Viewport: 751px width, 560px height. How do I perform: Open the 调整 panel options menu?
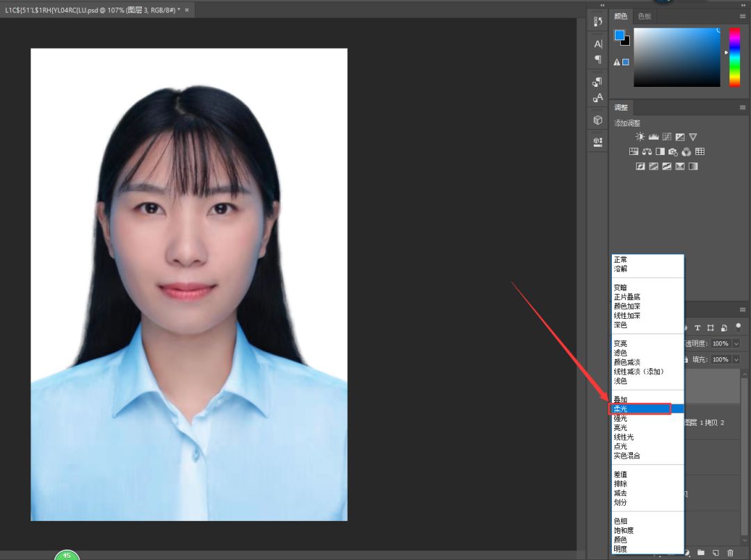coord(742,108)
